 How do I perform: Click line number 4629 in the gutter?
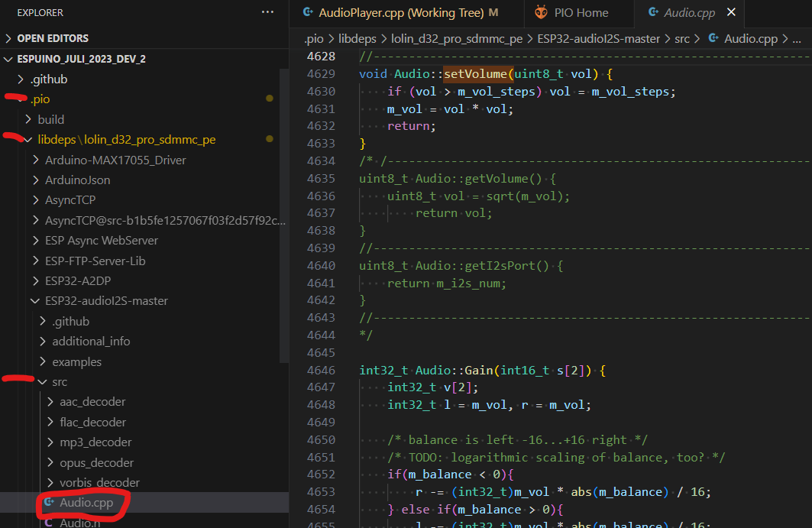[x=321, y=73]
